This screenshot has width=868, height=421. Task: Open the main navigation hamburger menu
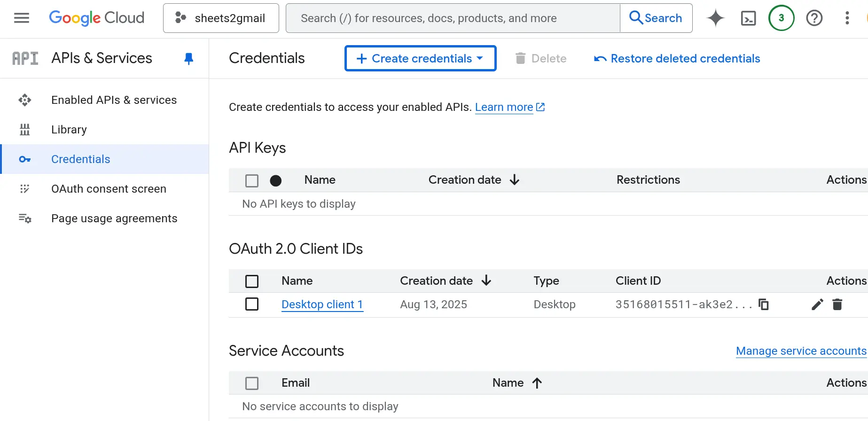coord(22,18)
